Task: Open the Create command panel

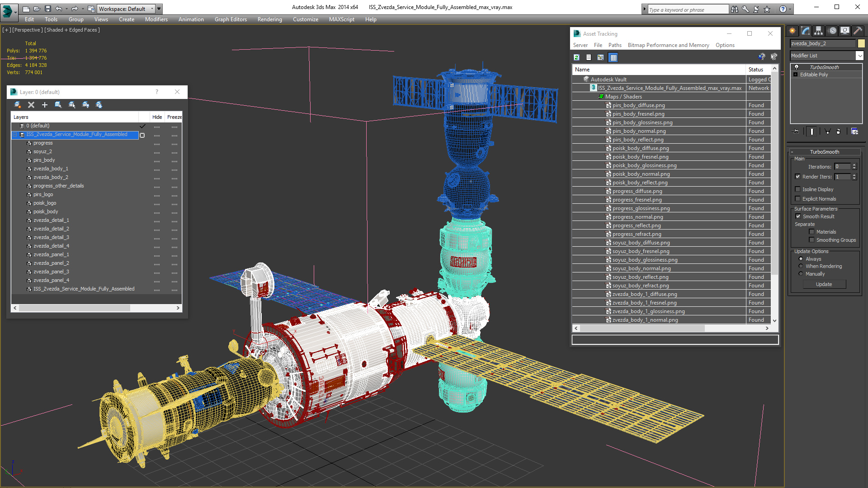Action: pyautogui.click(x=793, y=31)
